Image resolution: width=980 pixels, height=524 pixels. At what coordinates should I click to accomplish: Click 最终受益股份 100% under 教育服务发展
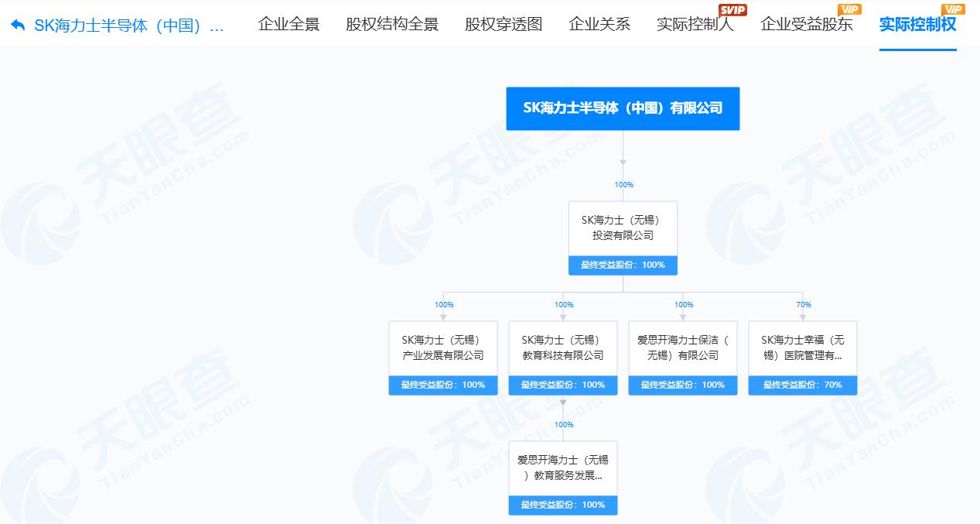(x=563, y=505)
